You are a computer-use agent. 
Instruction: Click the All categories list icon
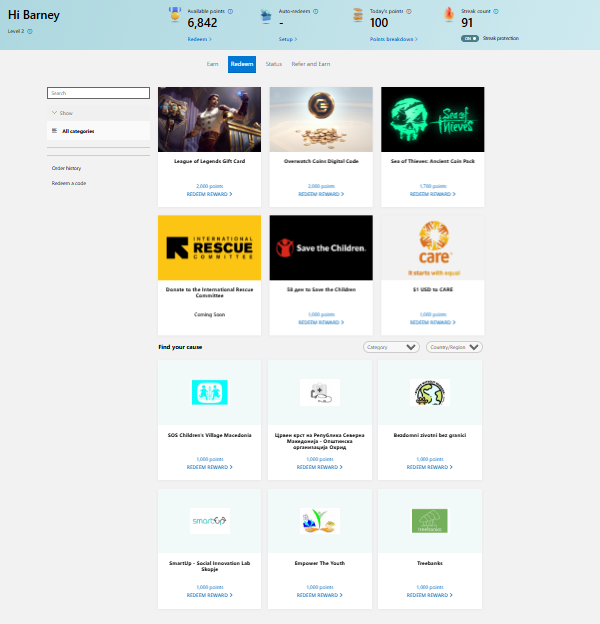[x=55, y=131]
